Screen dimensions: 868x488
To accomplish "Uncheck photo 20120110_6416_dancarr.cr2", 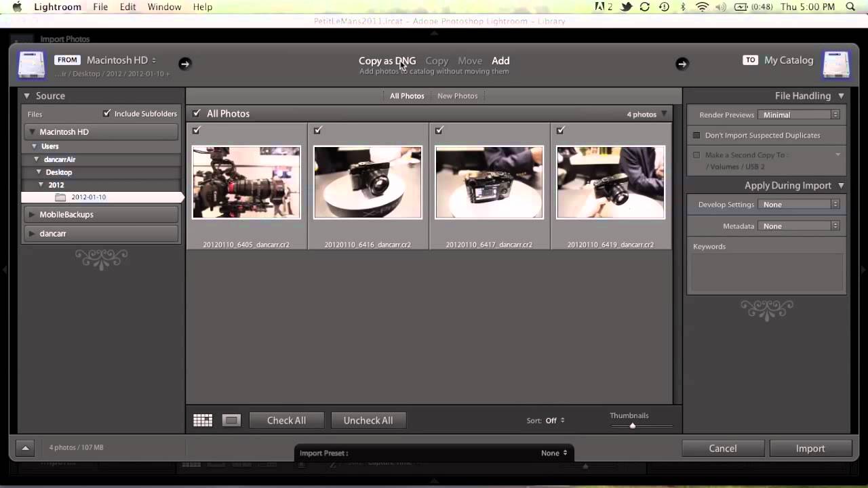I will pos(317,130).
